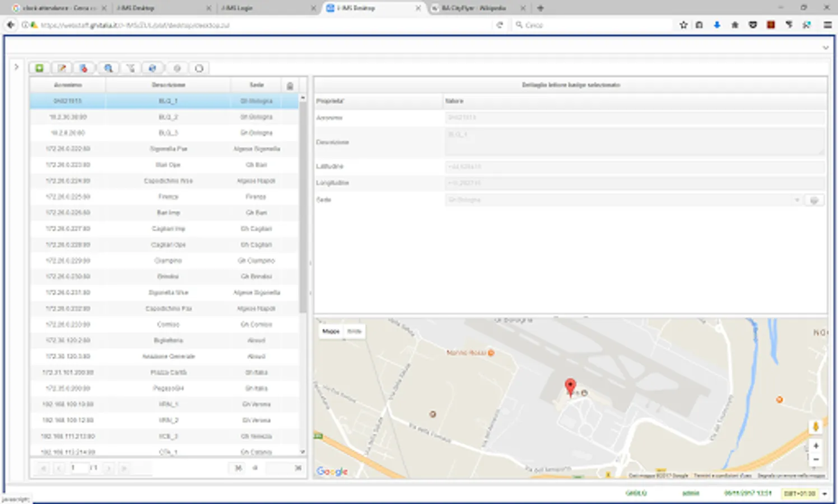Click the Google terms of use link
The image size is (838, 504).
click(x=722, y=475)
